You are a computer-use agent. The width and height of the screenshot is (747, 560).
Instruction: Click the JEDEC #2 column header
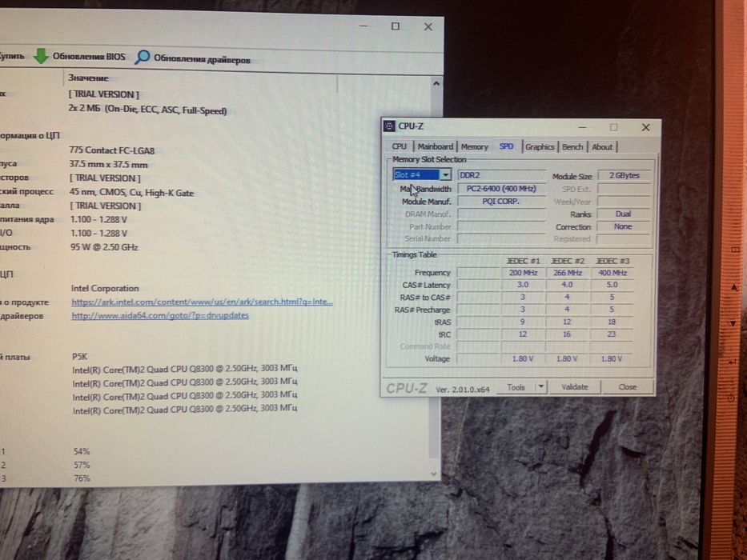tap(567, 261)
